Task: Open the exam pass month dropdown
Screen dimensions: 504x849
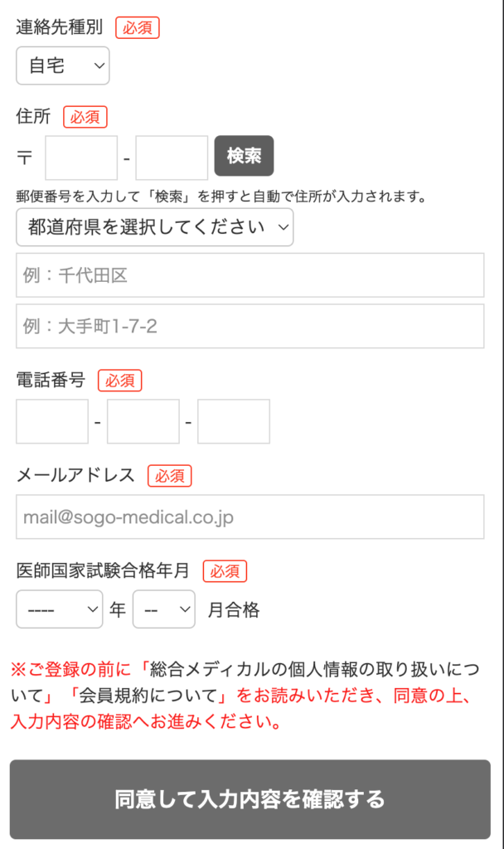Action: tap(163, 610)
